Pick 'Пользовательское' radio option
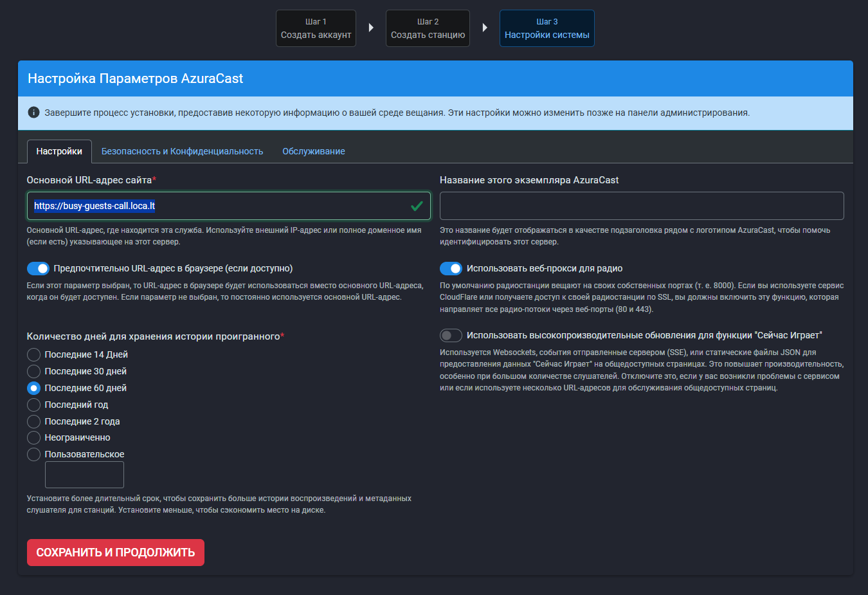Viewport: 868px width, 595px height. pyautogui.click(x=34, y=454)
